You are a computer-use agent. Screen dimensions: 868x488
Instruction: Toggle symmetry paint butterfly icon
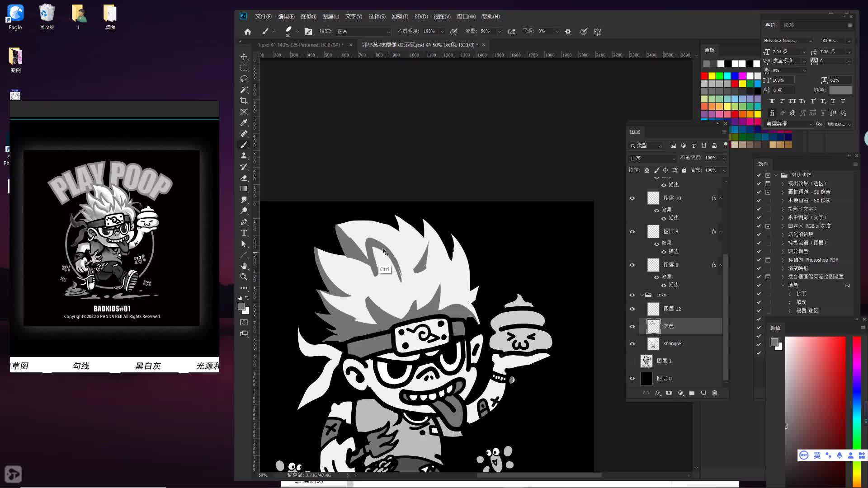click(597, 32)
